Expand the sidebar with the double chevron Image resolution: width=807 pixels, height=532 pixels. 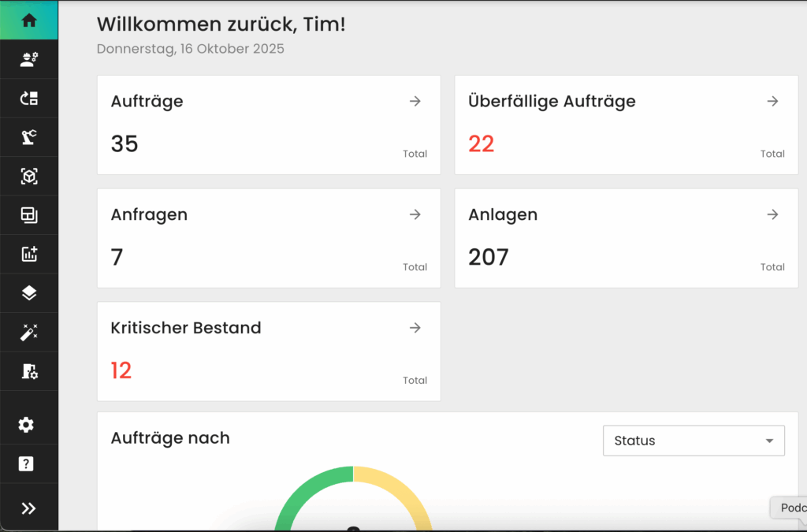pyautogui.click(x=28, y=507)
